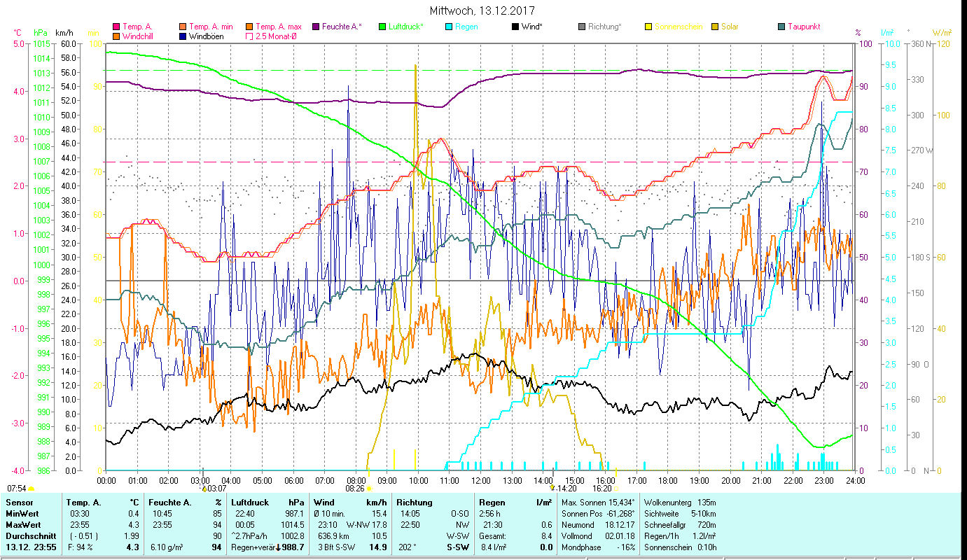Click the chart title Mittwoch, 13.12.2017
The image size is (967, 560).
[x=482, y=11]
